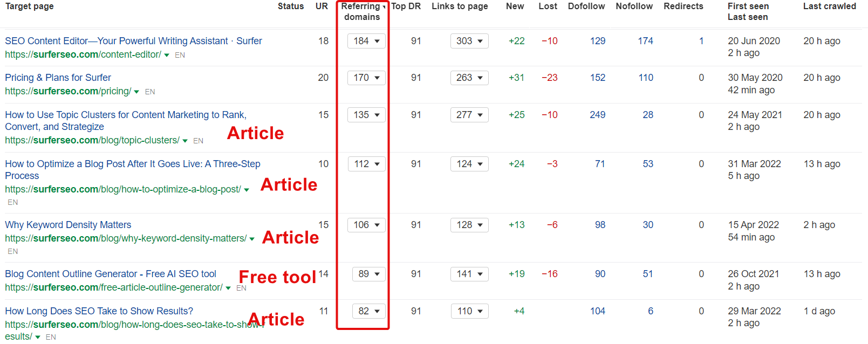Visit surferseo.com/free-article-outline-generator/ URL
Viewport: 868px width, 344px height.
(114, 287)
